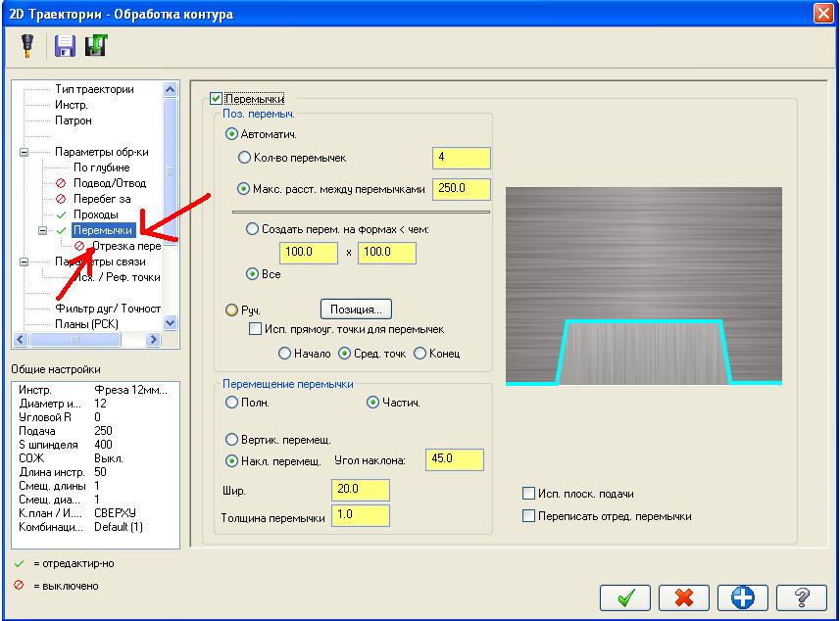Open help with the question mark button
The width and height of the screenshot is (840, 621).
click(802, 597)
